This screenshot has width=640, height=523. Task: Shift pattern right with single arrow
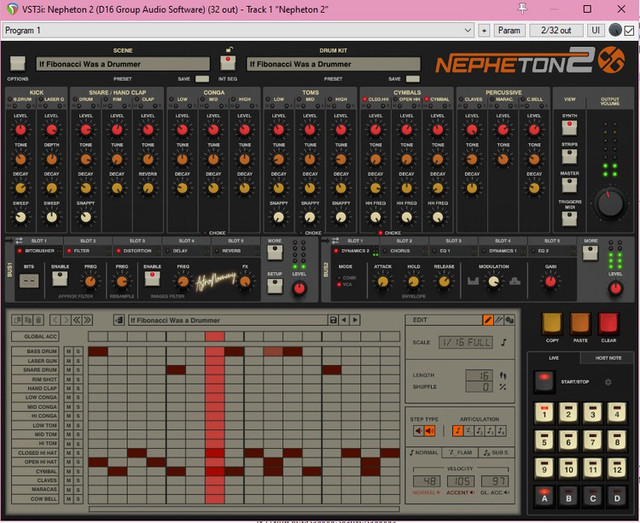tap(66, 320)
